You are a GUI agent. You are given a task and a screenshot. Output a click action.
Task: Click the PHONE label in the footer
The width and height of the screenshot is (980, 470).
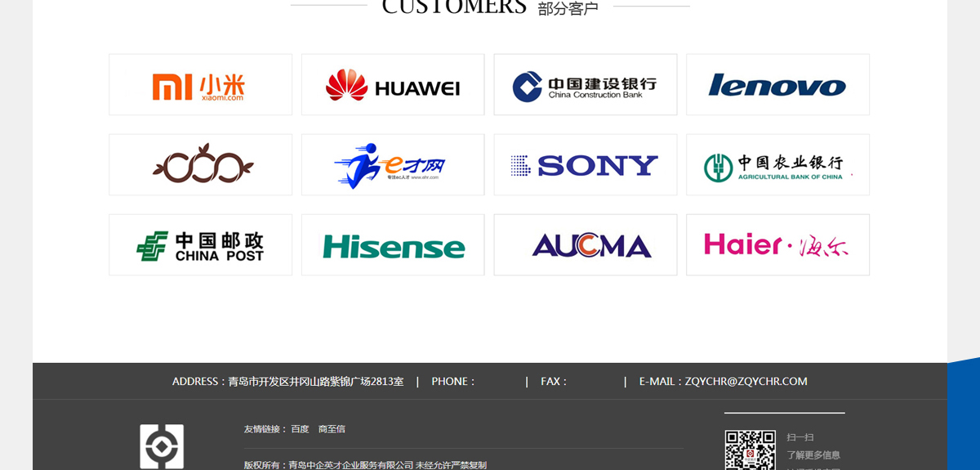point(453,382)
